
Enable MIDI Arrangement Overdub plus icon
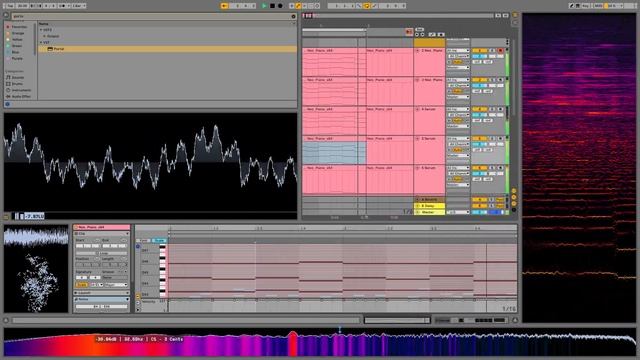(x=291, y=6)
